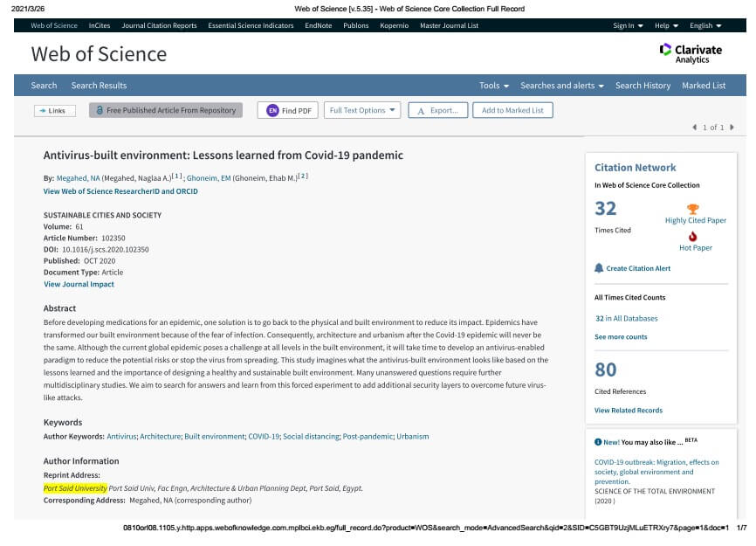Screen dimensions: 756x546
Task: Click highlighted Port Said University link
Action: click(x=75, y=488)
